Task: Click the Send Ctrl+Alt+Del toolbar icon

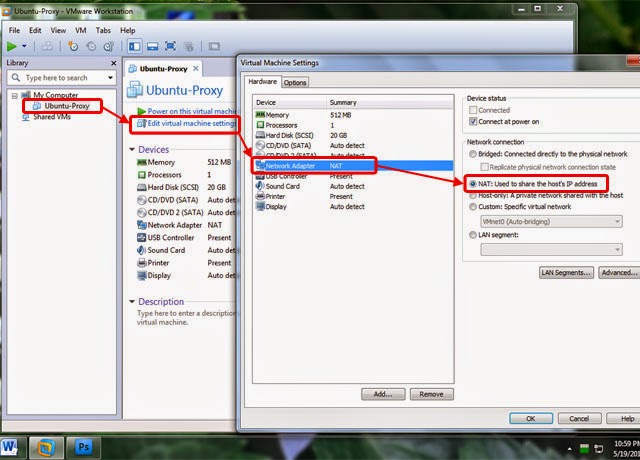Action: click(47, 46)
